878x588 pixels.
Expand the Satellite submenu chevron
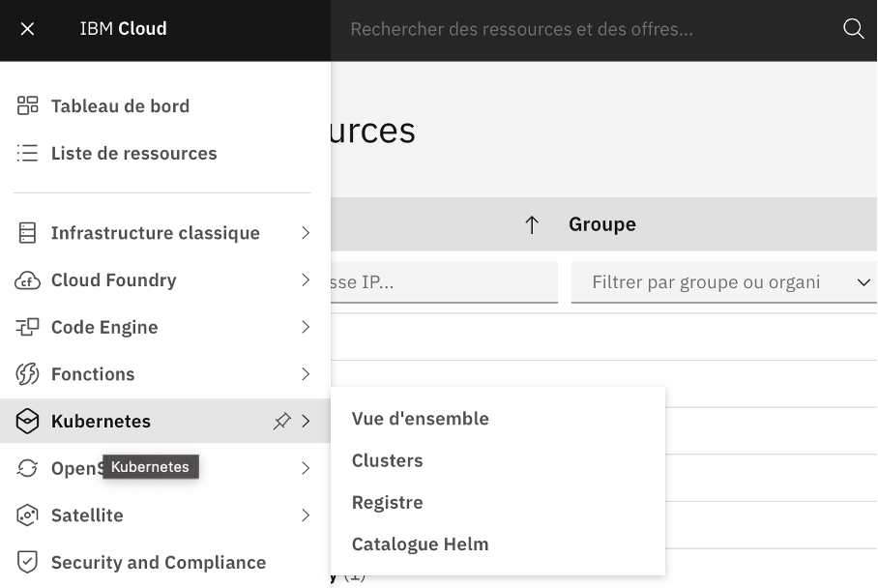[306, 515]
